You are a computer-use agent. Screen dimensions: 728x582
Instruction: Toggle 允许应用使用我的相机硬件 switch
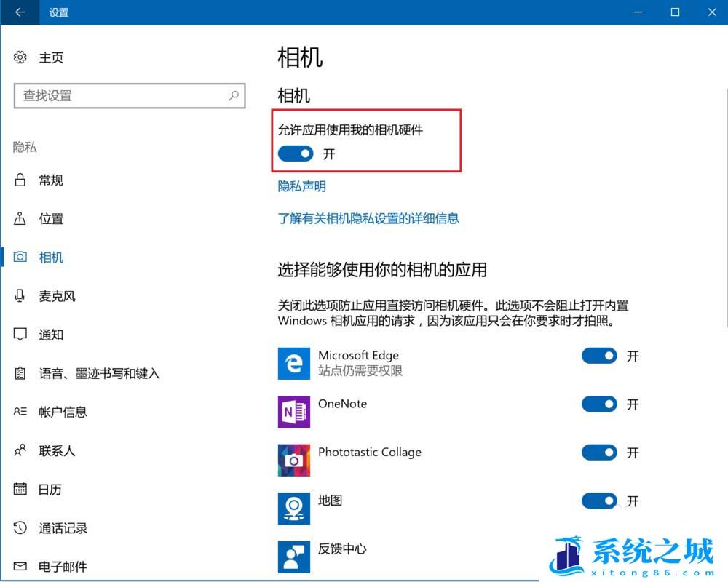[x=296, y=154]
